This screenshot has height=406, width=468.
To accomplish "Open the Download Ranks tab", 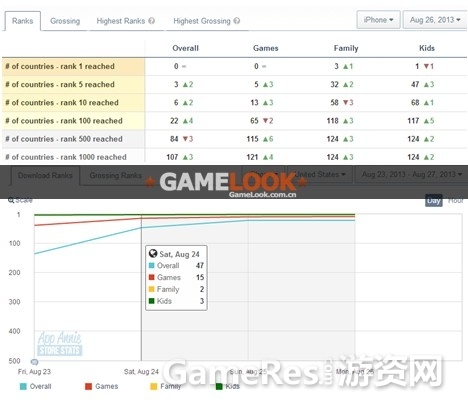I will pos(45,175).
